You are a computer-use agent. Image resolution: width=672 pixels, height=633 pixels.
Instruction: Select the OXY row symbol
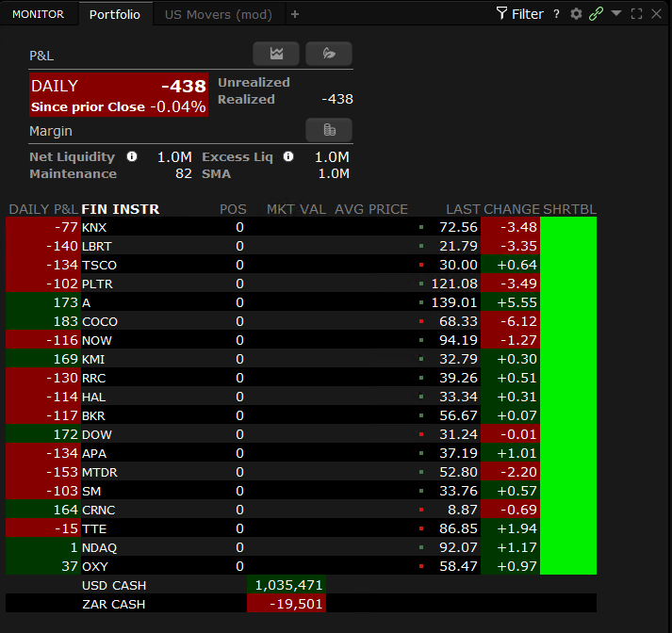coord(95,567)
